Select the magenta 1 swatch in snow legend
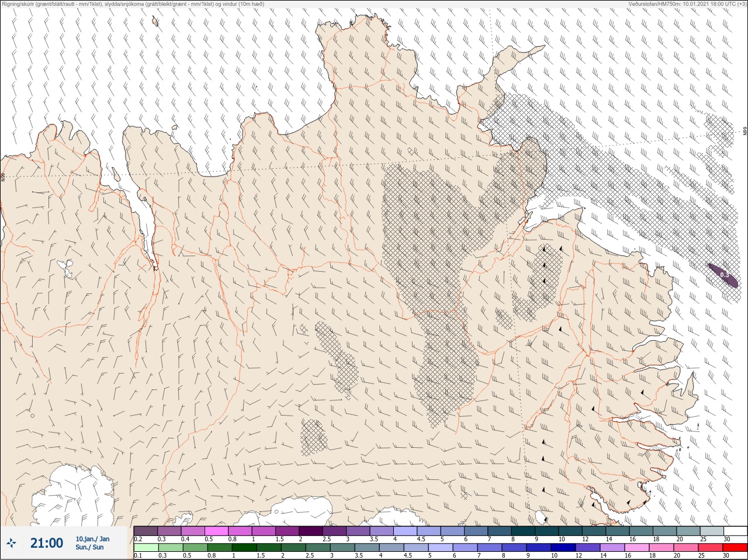 click(x=264, y=531)
